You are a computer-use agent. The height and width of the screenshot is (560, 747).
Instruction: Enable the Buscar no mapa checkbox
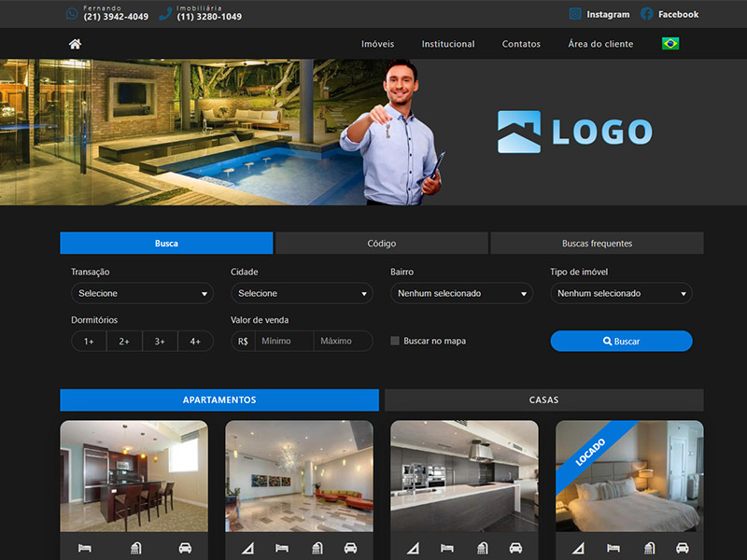[x=395, y=341]
